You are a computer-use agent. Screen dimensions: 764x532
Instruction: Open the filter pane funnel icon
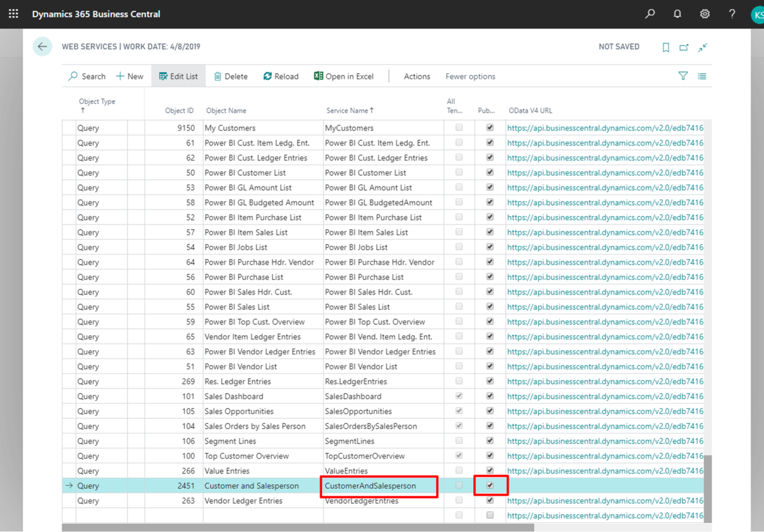pos(683,76)
